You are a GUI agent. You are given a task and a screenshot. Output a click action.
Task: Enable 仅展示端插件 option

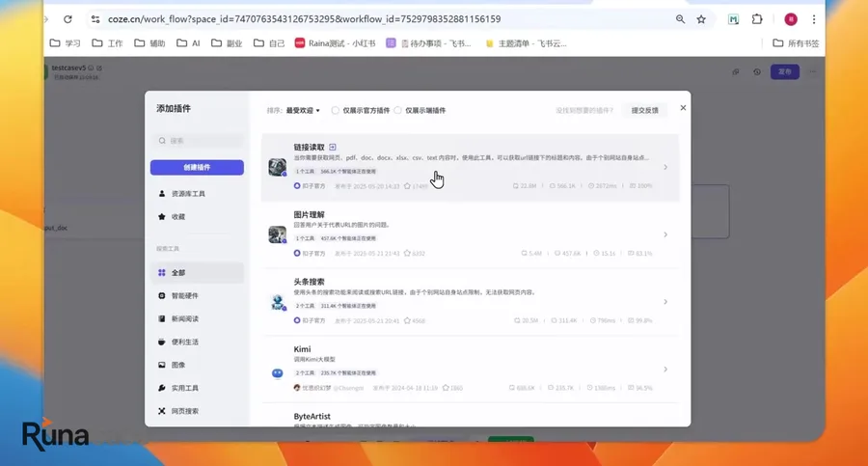(397, 110)
